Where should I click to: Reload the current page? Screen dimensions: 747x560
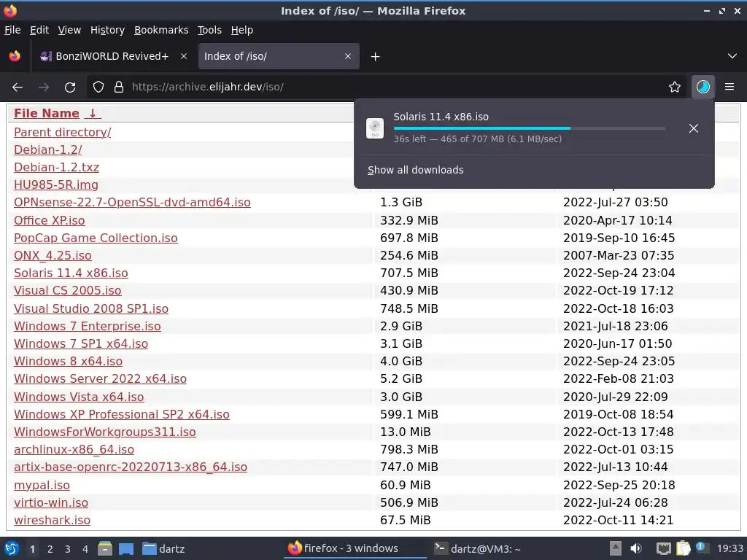pos(70,87)
